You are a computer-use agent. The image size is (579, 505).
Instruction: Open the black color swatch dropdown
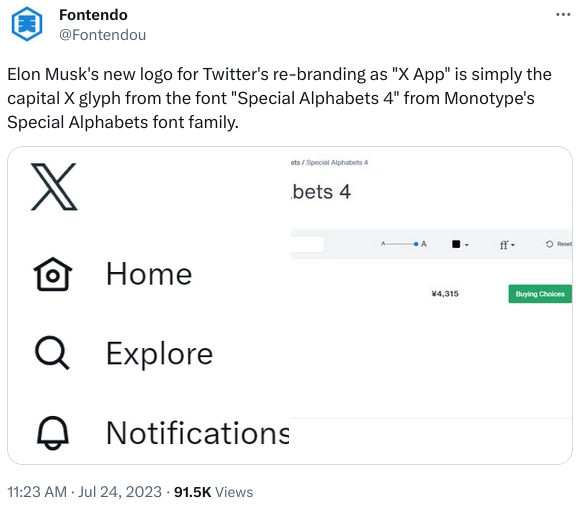[460, 244]
